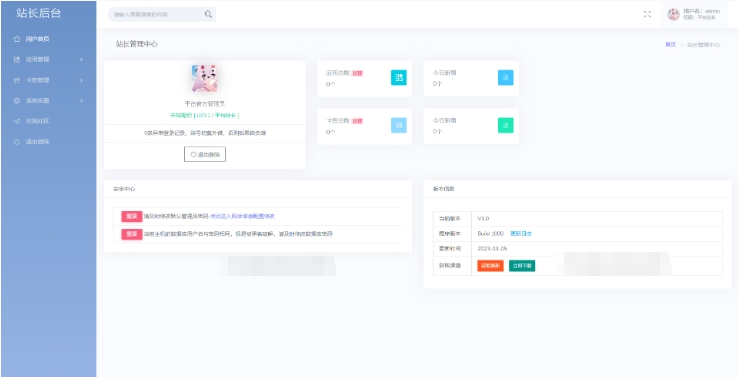The height and width of the screenshot is (377, 744).
Task: Click the green document icon on lower 今日新增 card
Action: pos(505,125)
